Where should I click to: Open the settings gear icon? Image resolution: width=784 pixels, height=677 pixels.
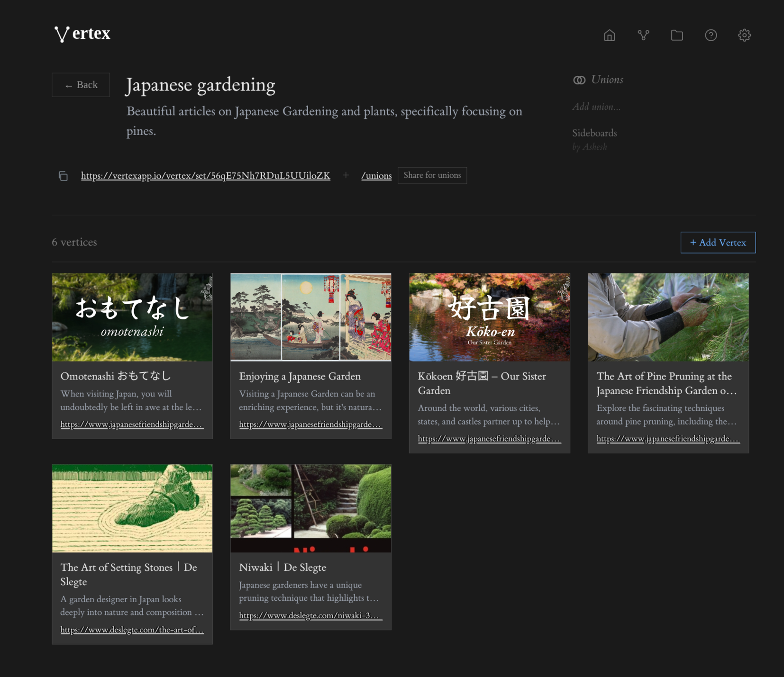(744, 35)
